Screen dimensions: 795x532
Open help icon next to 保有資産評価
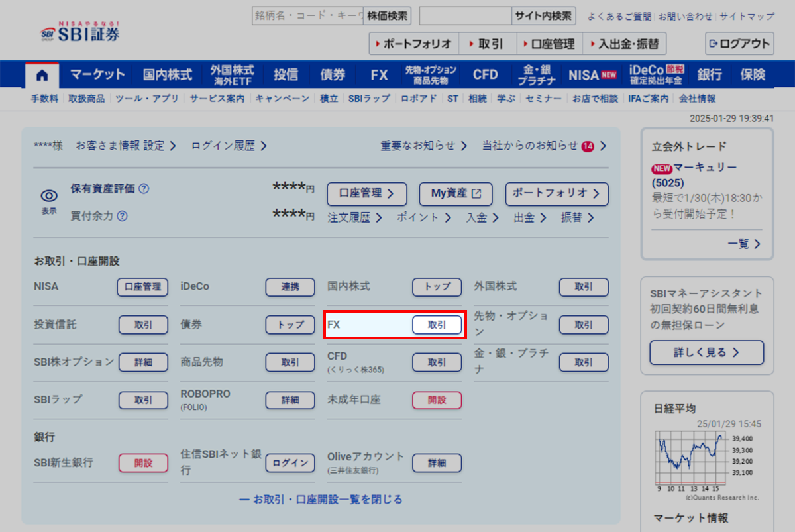pyautogui.click(x=144, y=189)
